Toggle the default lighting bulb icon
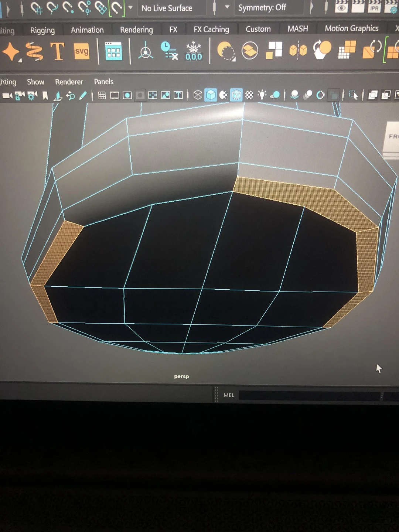Viewport: 399px width, 532px height. (x=262, y=95)
